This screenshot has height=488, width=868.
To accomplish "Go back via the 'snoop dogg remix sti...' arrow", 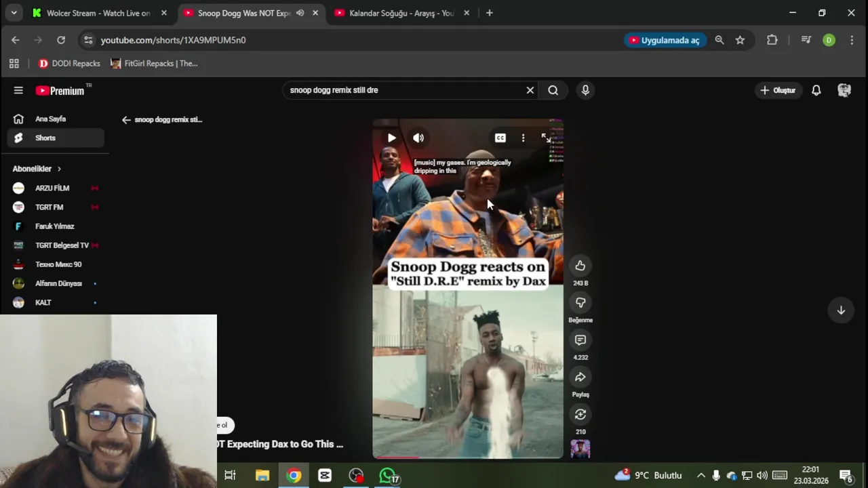I will pos(126,120).
